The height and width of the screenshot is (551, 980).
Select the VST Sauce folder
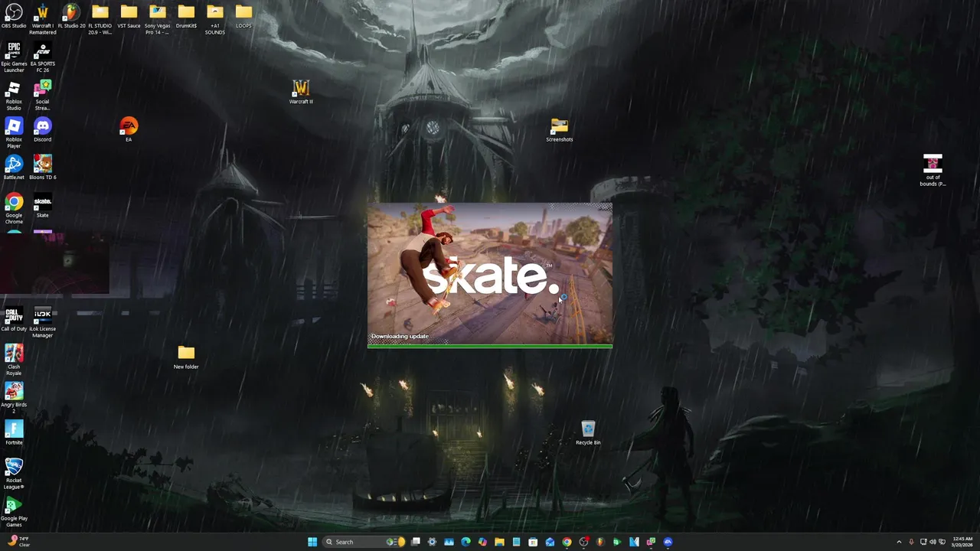129,16
